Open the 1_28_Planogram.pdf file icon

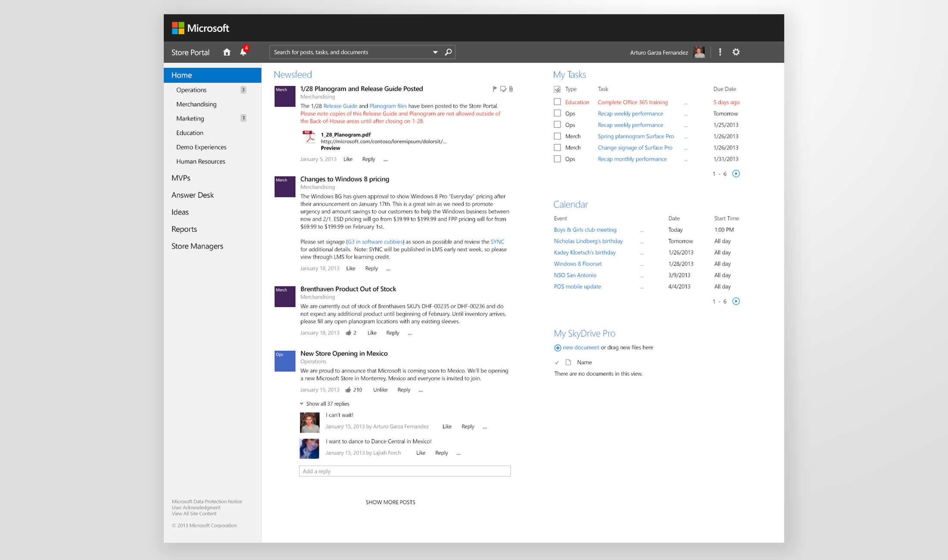click(309, 137)
